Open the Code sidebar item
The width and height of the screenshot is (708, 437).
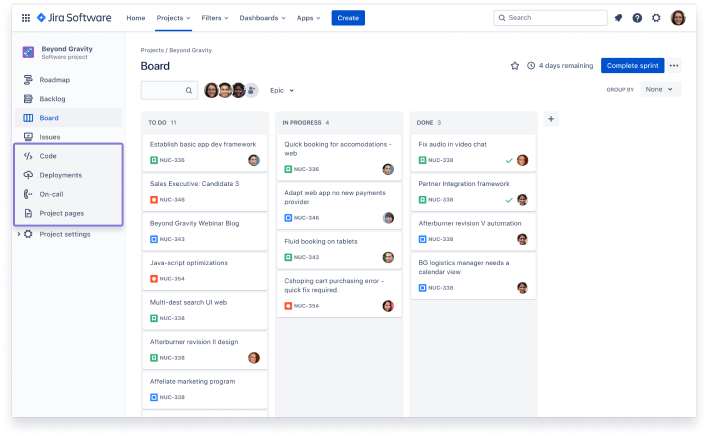coord(48,156)
